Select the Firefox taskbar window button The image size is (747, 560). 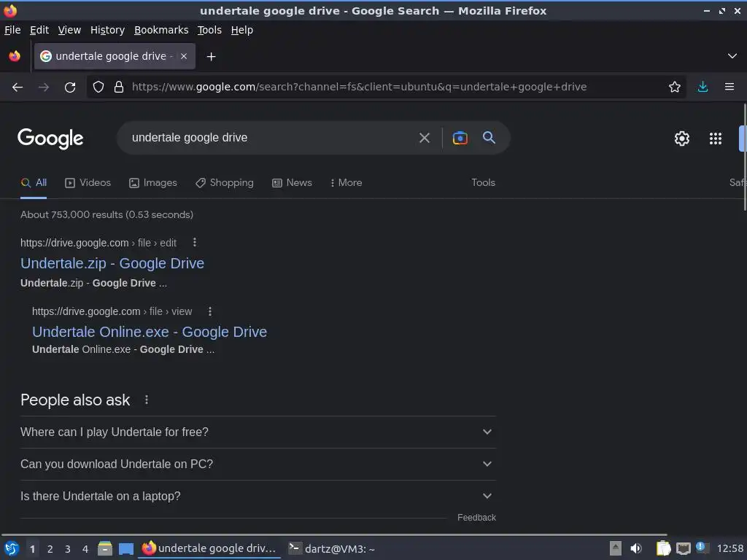pos(209,549)
